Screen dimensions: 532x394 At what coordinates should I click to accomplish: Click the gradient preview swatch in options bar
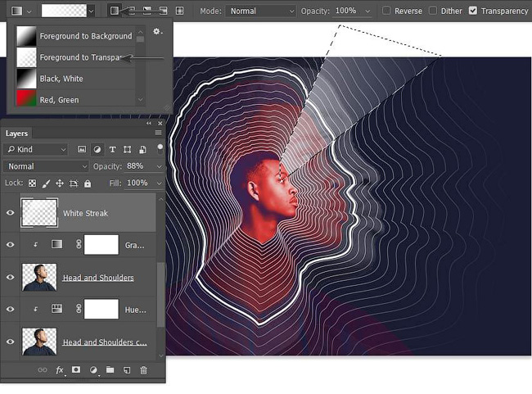pos(64,11)
